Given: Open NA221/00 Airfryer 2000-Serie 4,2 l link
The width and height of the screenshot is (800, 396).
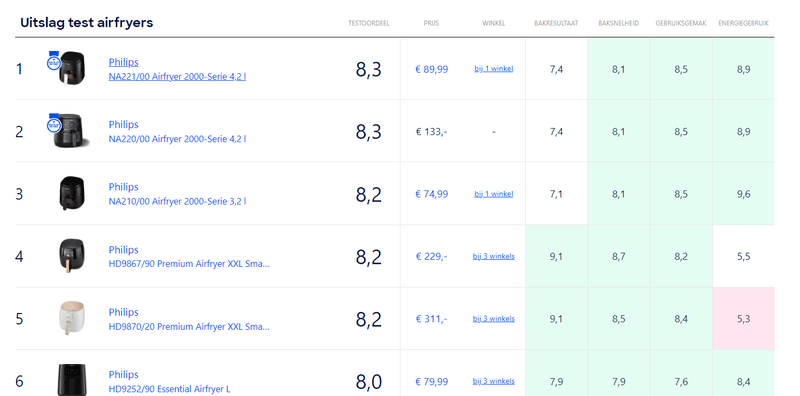Looking at the screenshot, I should pyautogui.click(x=177, y=77).
